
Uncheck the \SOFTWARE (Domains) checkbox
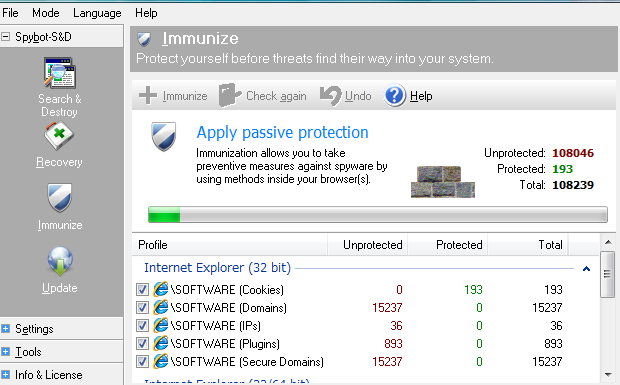pyautogui.click(x=142, y=308)
